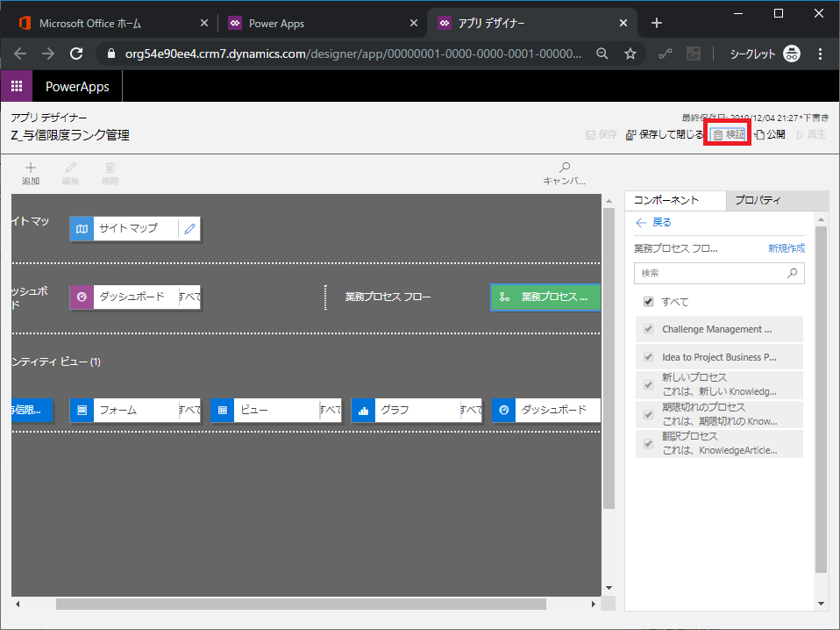Viewport: 840px width, 630px height.
Task: Select the purple ダッシュボード tile icon
Action: pos(82,297)
